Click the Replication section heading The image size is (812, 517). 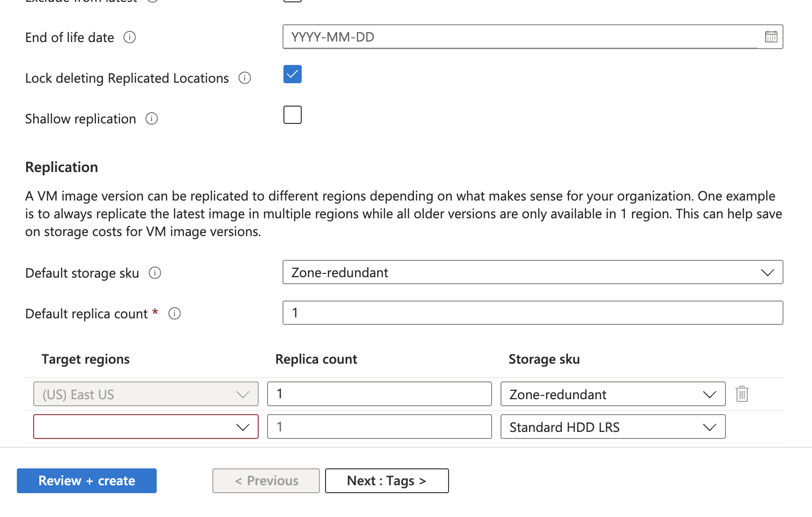(x=62, y=167)
